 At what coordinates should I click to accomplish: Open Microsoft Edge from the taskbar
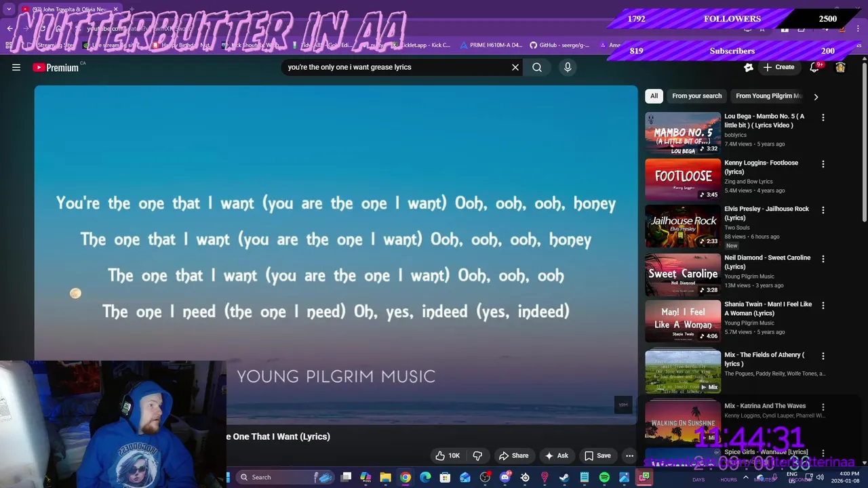425,477
